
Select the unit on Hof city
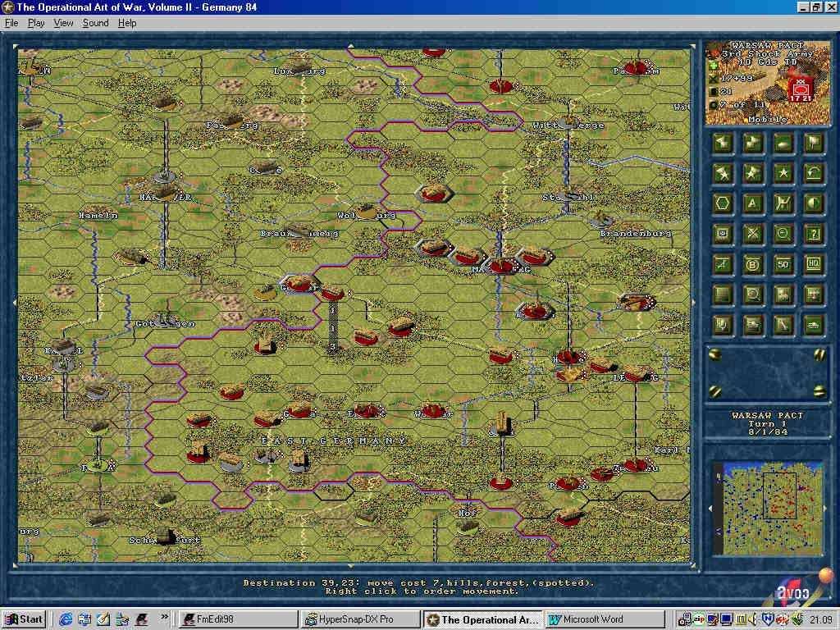[x=468, y=525]
